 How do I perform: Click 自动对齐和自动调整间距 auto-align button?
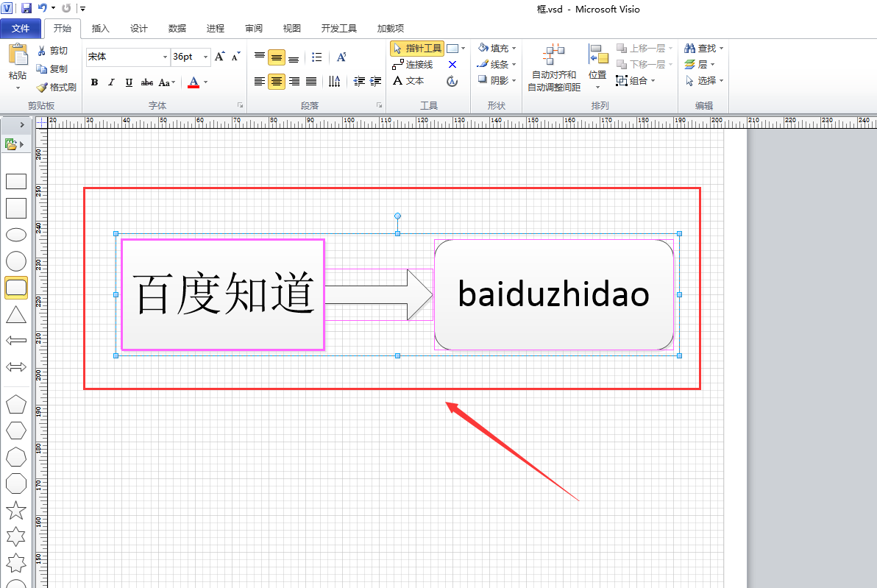[554, 68]
